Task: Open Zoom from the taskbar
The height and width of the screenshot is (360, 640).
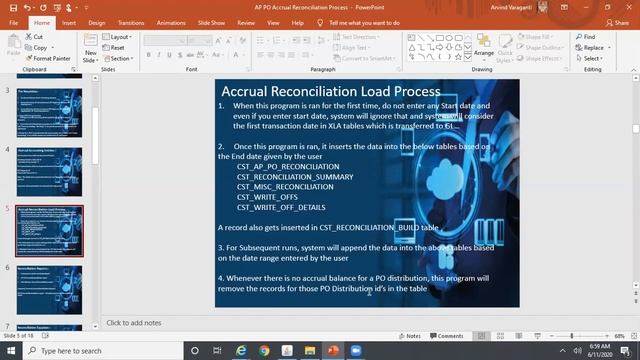Action: tap(356, 351)
